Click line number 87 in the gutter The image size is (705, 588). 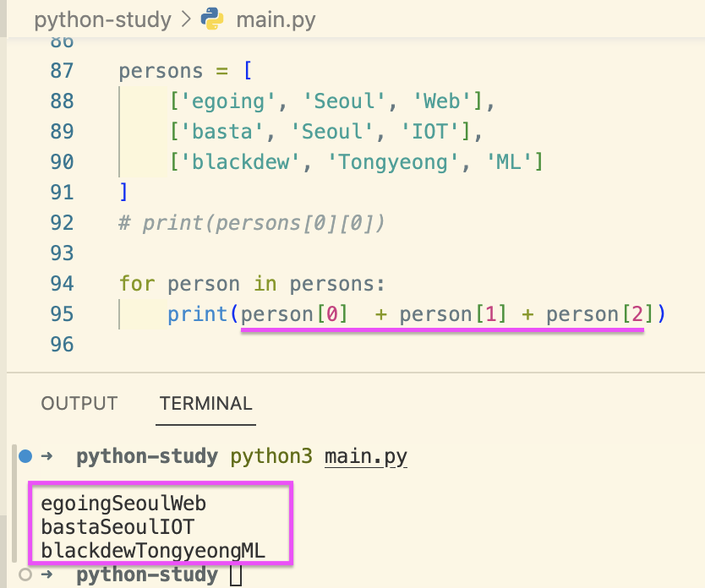[x=62, y=70]
